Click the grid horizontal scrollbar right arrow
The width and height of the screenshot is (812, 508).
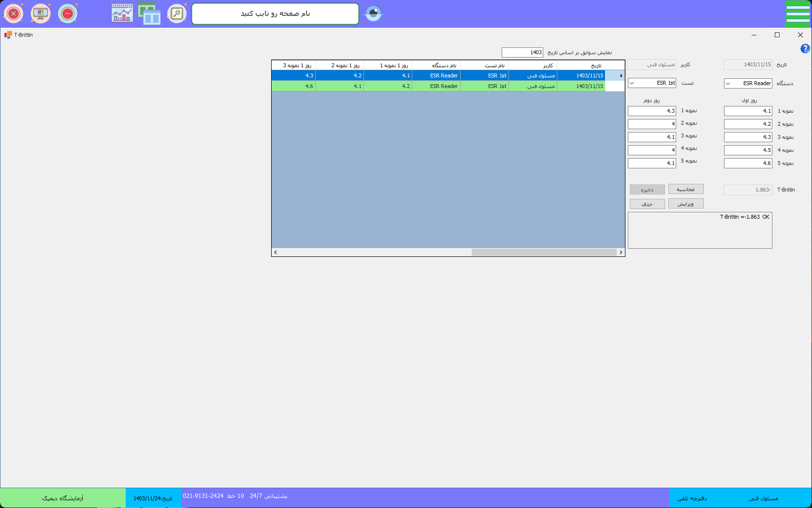coord(621,252)
